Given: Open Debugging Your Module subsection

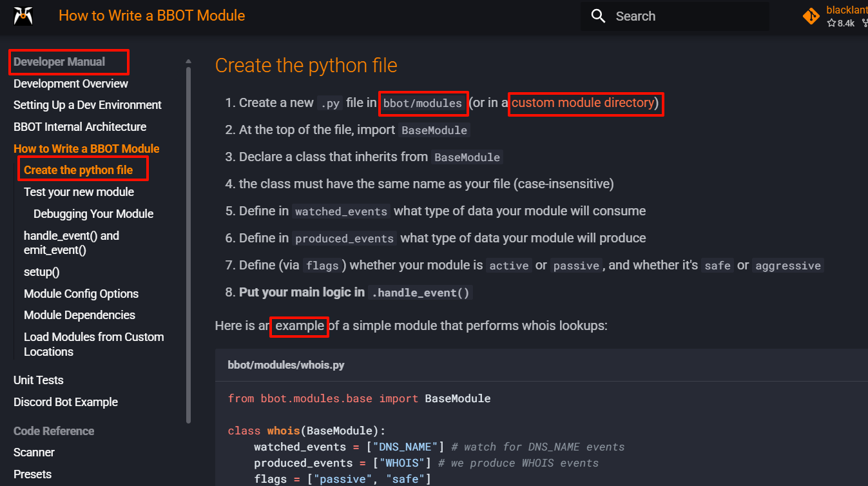Looking at the screenshot, I should coord(93,214).
